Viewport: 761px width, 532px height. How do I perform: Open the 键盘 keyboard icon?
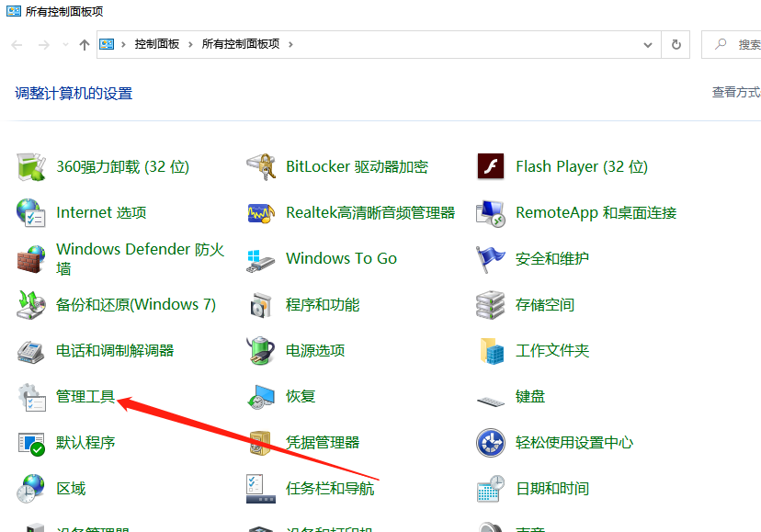[x=490, y=401]
